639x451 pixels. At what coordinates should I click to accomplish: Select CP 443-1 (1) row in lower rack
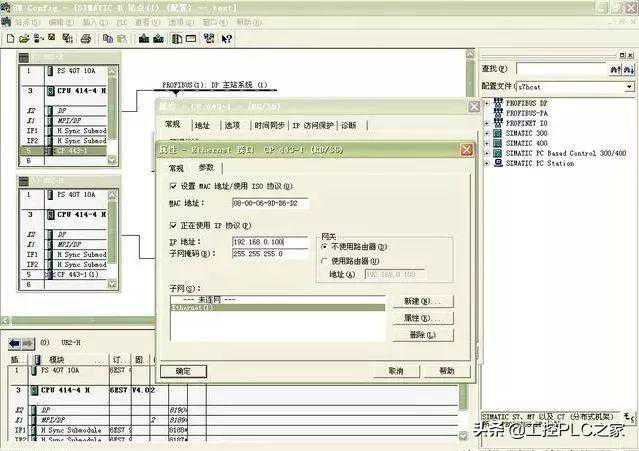[64, 274]
